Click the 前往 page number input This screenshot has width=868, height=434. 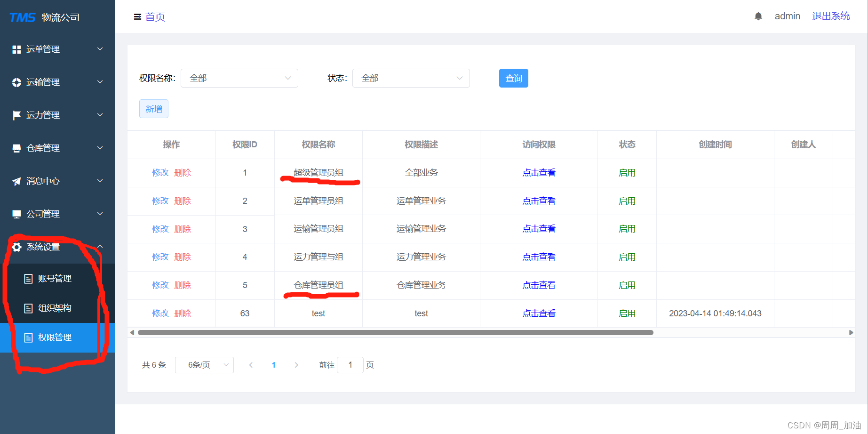pyautogui.click(x=350, y=365)
